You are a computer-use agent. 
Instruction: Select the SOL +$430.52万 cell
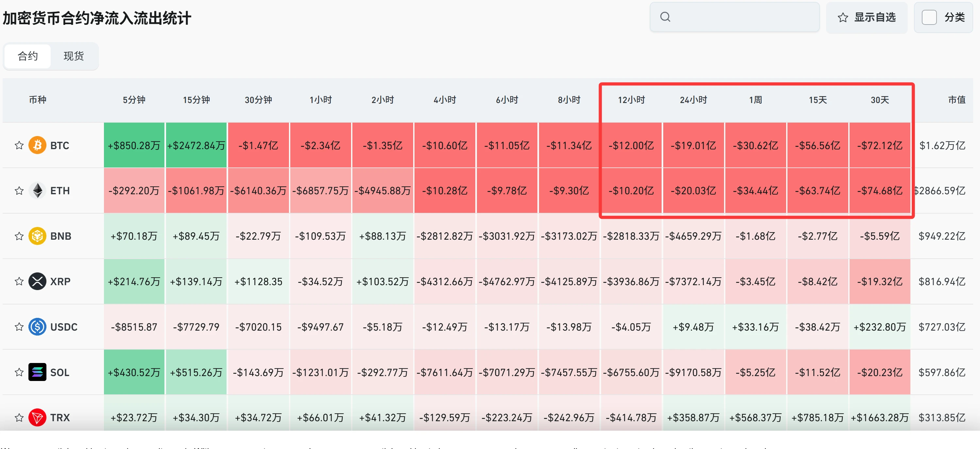[x=134, y=372]
